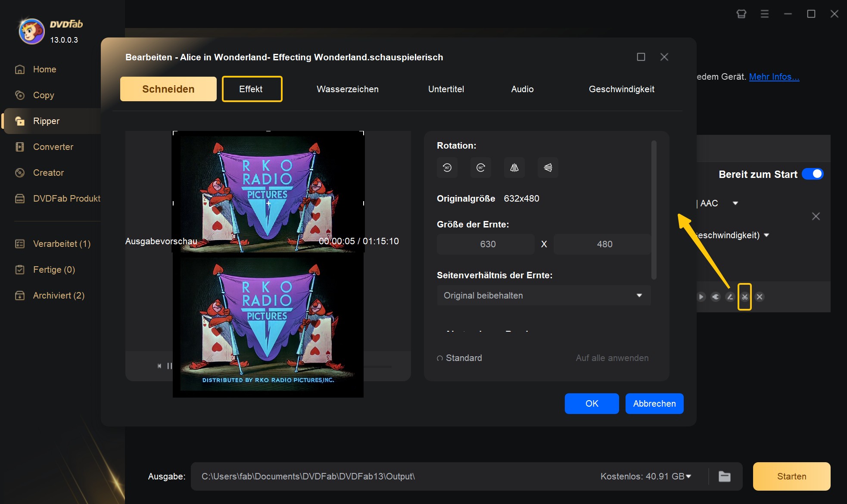
Task: Switch to the Wasserzeichen tab
Action: (x=347, y=89)
